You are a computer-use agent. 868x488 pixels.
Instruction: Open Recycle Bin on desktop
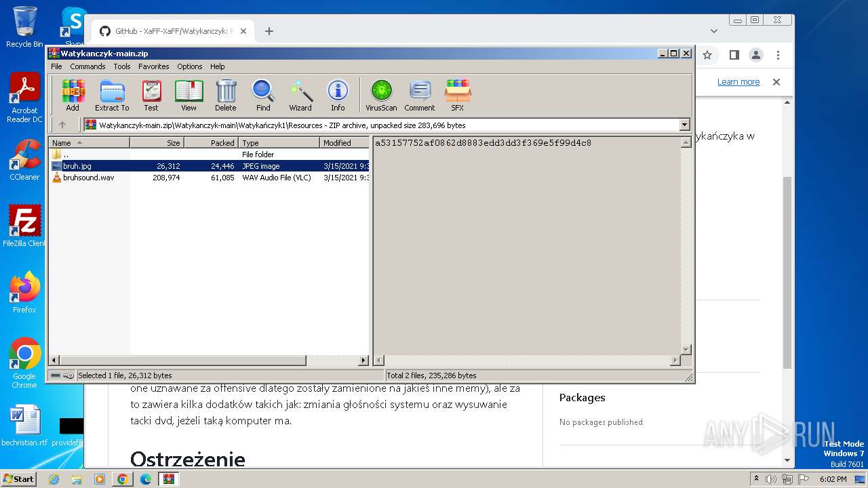pyautogui.click(x=24, y=27)
